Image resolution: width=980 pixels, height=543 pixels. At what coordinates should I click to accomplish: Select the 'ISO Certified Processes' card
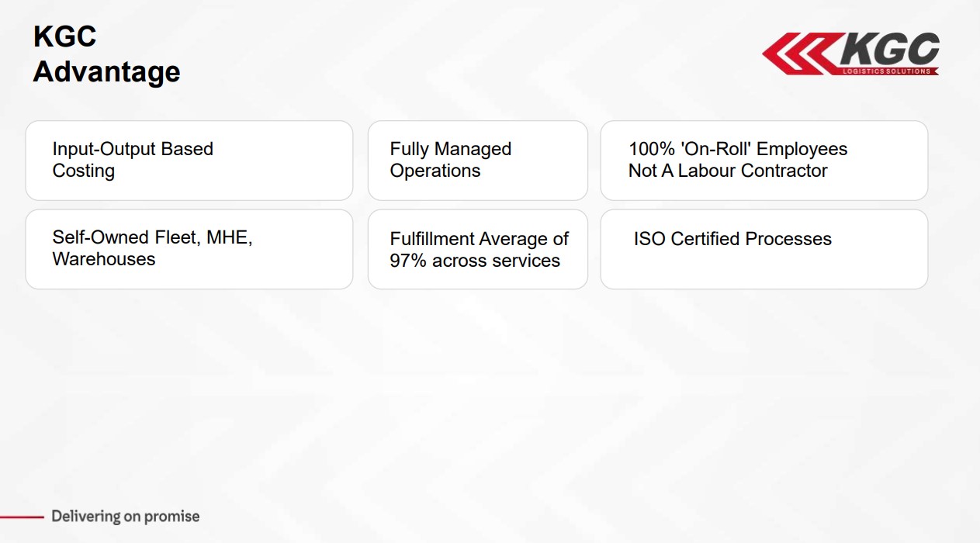tap(764, 249)
